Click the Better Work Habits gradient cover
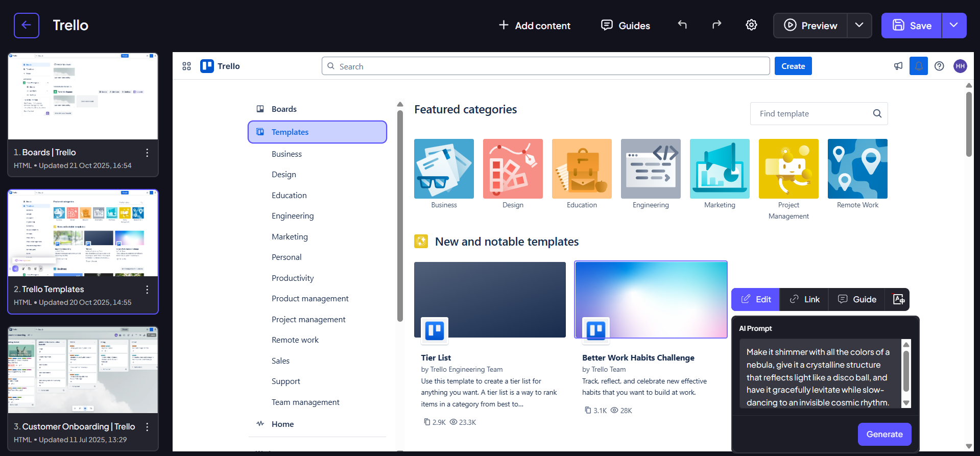The image size is (980, 456). coord(651,300)
